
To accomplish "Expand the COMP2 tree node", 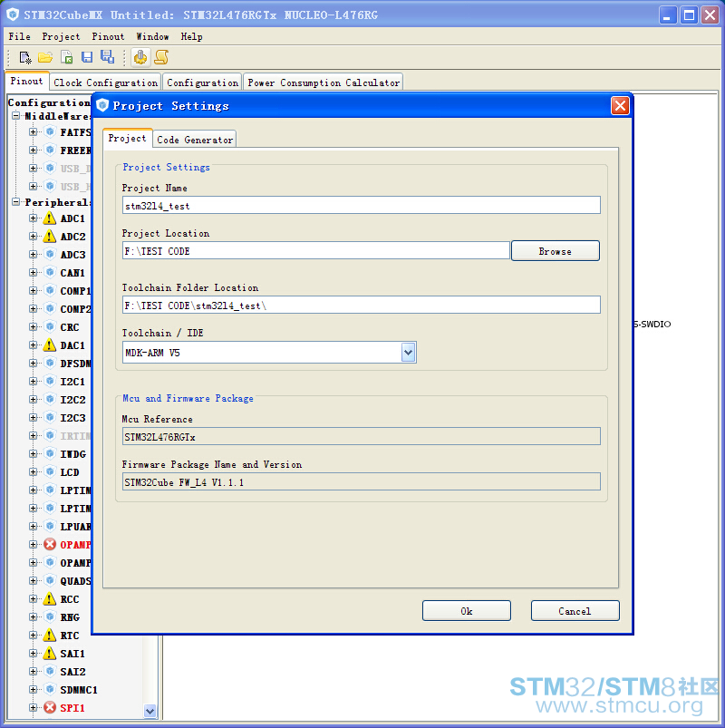I will [33, 308].
